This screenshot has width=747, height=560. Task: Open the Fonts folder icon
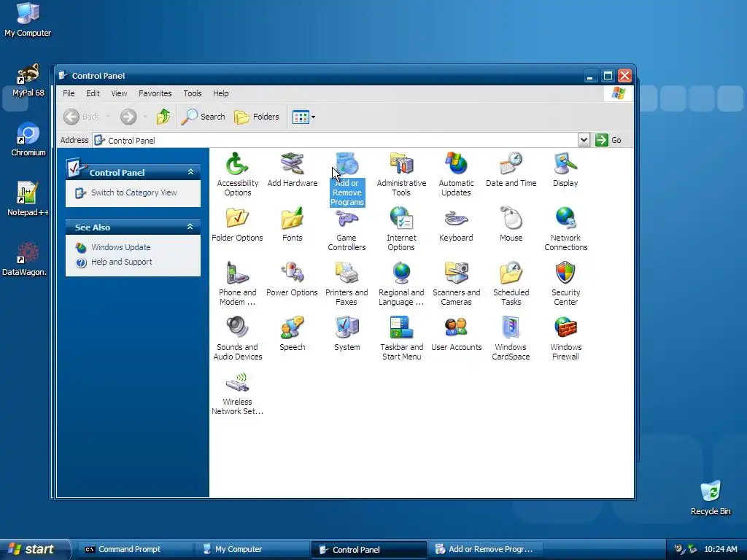coord(292,225)
